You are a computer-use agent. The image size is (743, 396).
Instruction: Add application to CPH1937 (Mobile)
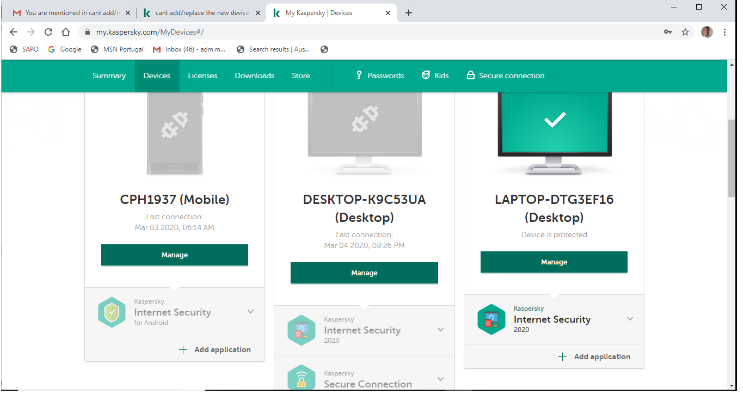point(215,350)
